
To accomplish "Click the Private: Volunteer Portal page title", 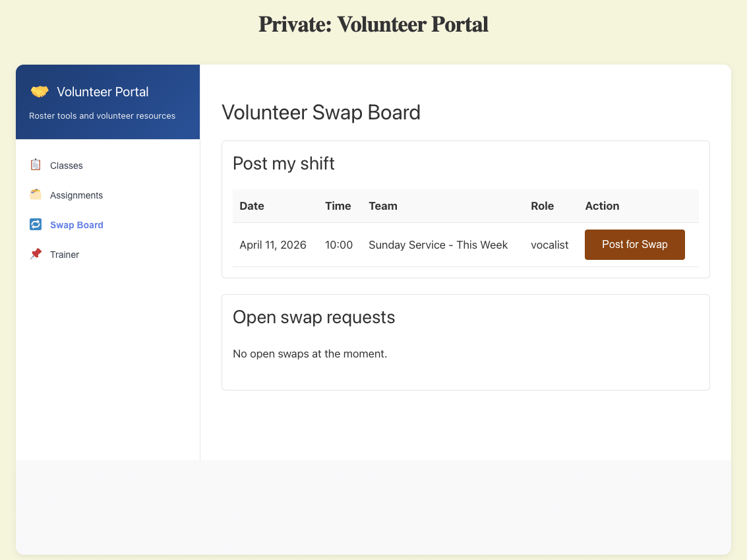I will (373, 24).
